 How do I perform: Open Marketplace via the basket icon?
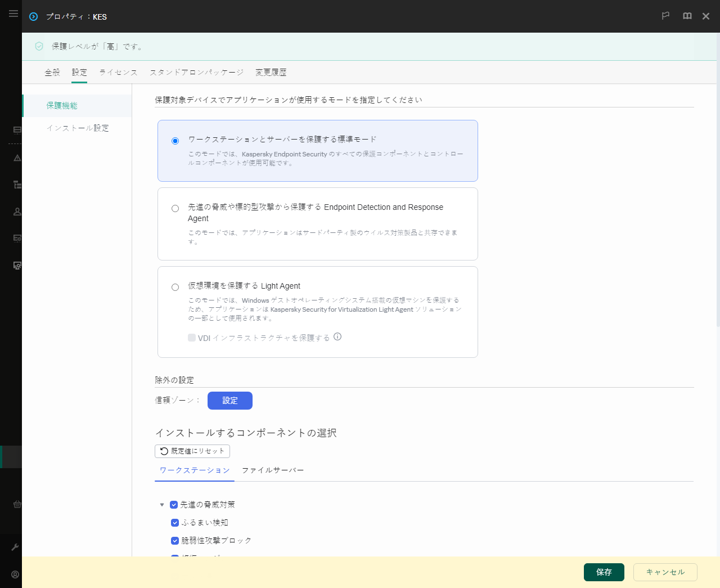(16, 504)
